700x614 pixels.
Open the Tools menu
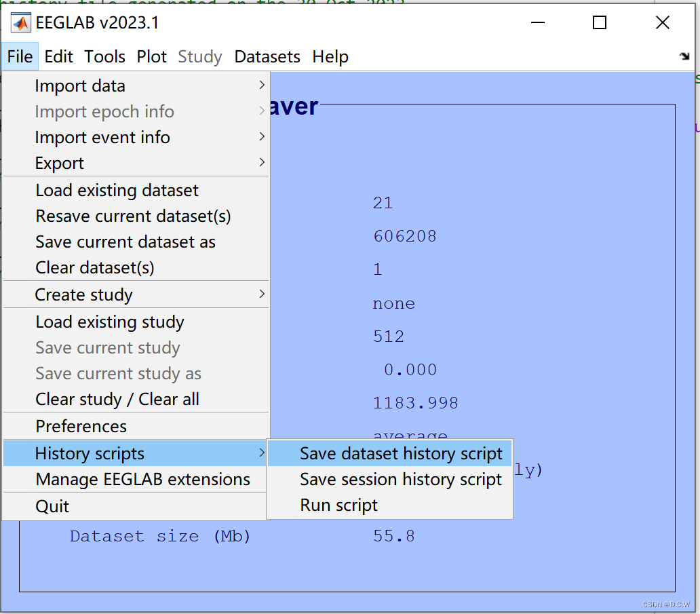[105, 57]
